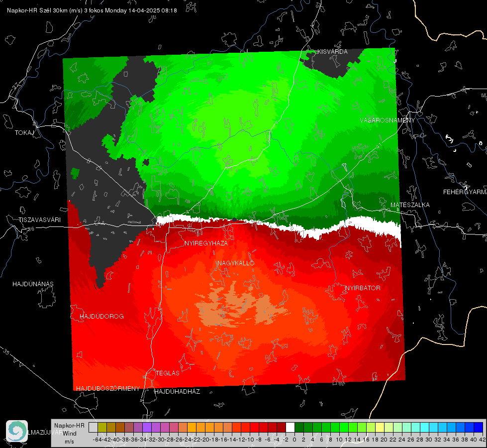The image size is (487, 448).
Task: Select the KISVÁRDA label on the map
Action: [x=332, y=52]
